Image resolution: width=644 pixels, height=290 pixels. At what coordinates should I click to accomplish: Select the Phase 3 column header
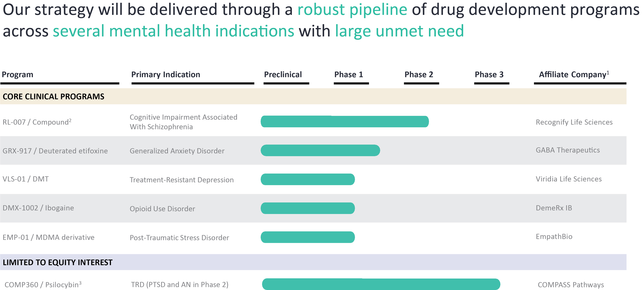click(489, 75)
